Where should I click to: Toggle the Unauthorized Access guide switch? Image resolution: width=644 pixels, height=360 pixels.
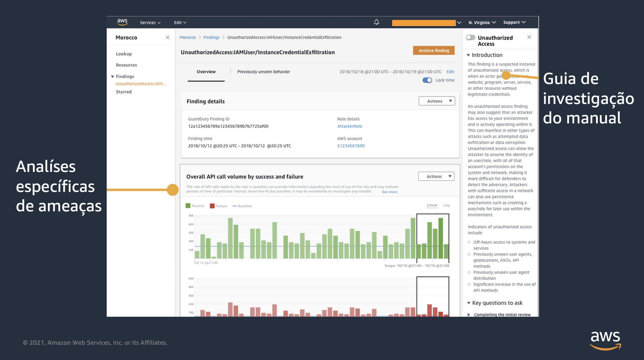(471, 37)
